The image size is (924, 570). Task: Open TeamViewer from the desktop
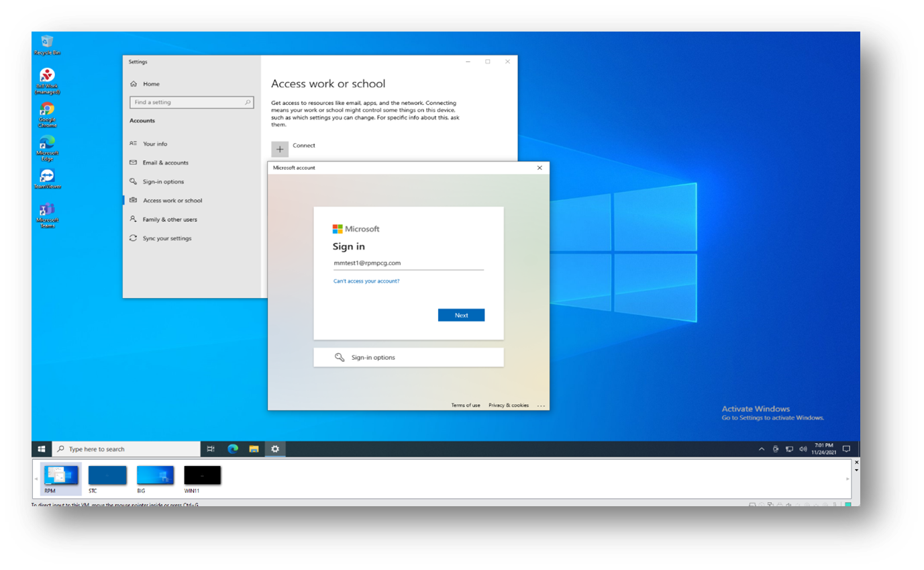(46, 177)
